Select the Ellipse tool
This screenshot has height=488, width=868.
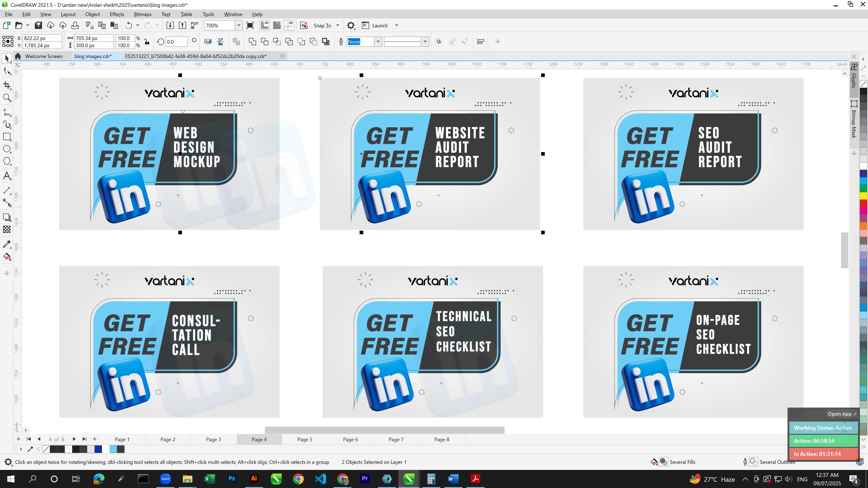pyautogui.click(x=7, y=149)
